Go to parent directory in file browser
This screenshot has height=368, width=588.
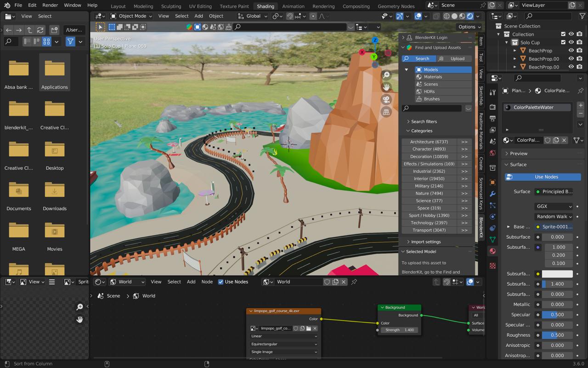coord(29,30)
